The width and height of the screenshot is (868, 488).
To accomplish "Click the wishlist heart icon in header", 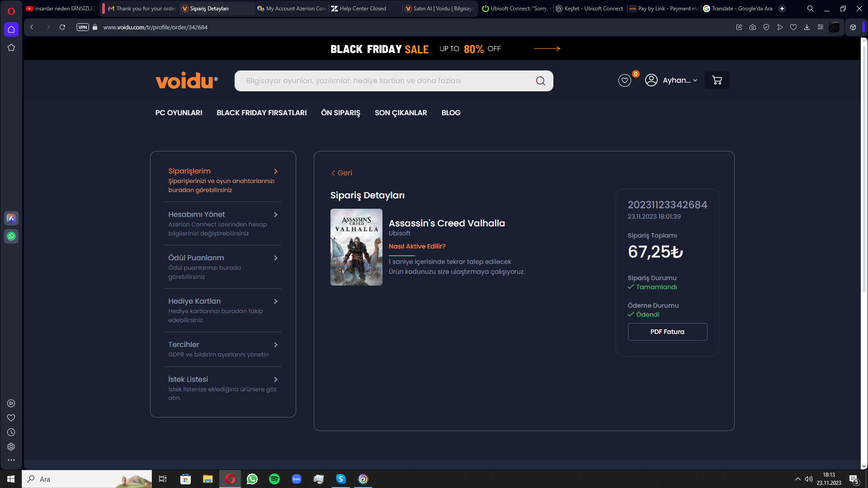I will pyautogui.click(x=624, y=80).
